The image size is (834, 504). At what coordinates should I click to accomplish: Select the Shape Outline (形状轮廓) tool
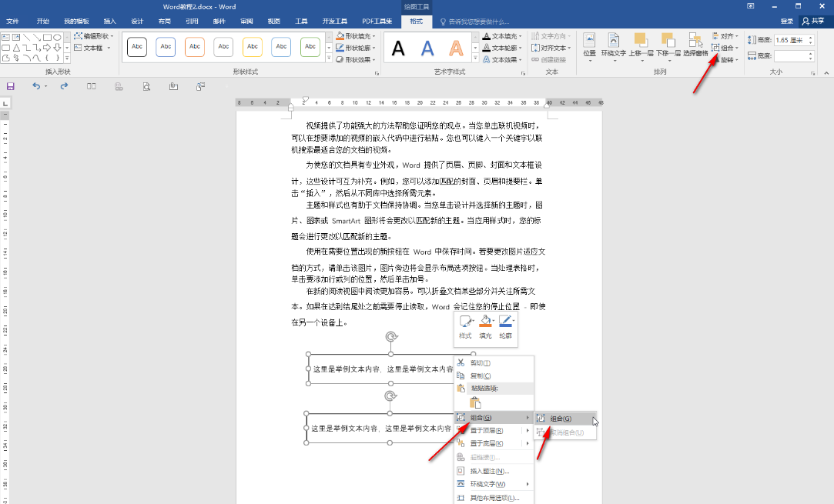pyautogui.click(x=356, y=48)
